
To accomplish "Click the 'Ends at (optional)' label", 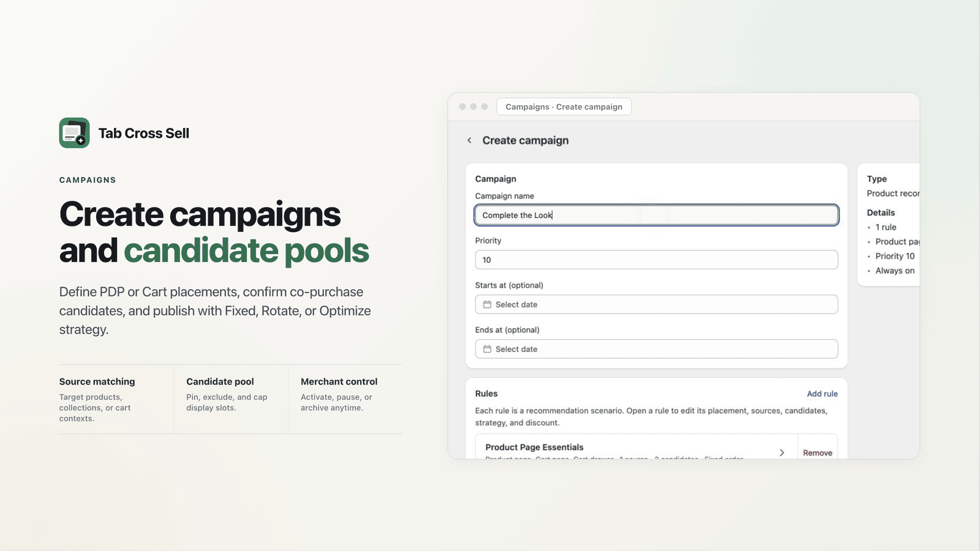I will coord(507,330).
